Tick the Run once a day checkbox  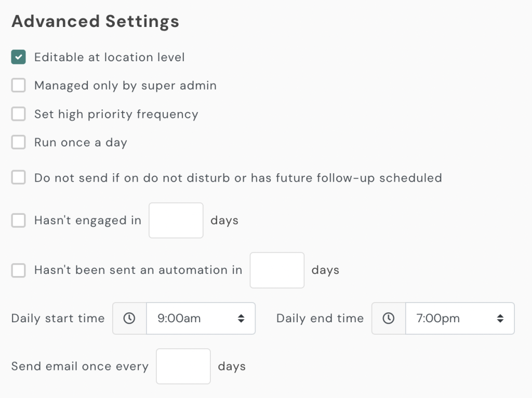[19, 142]
